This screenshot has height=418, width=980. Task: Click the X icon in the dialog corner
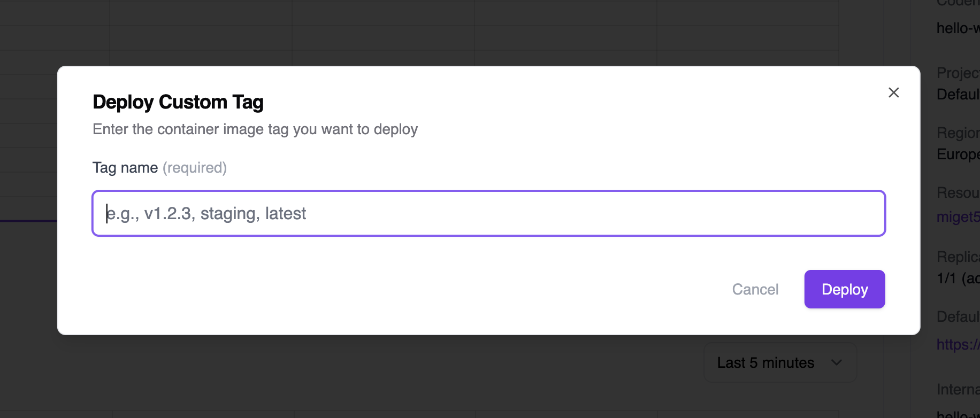[x=893, y=92]
